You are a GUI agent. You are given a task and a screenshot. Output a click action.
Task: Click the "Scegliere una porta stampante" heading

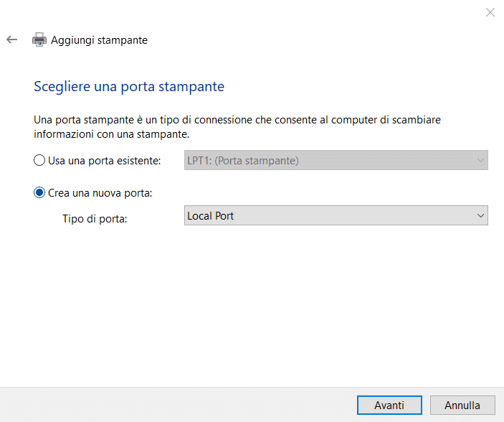coord(129,87)
